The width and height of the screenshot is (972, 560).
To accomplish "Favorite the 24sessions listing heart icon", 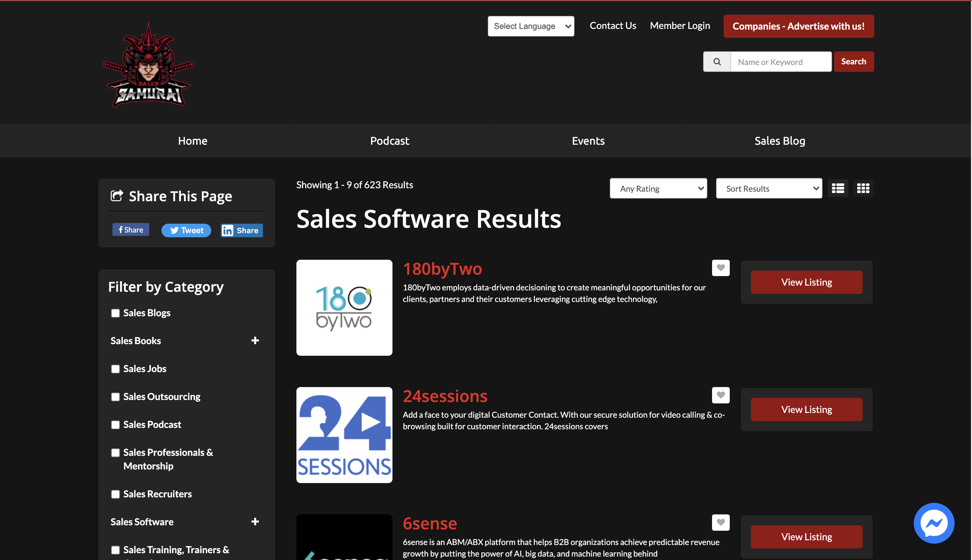I will click(721, 395).
